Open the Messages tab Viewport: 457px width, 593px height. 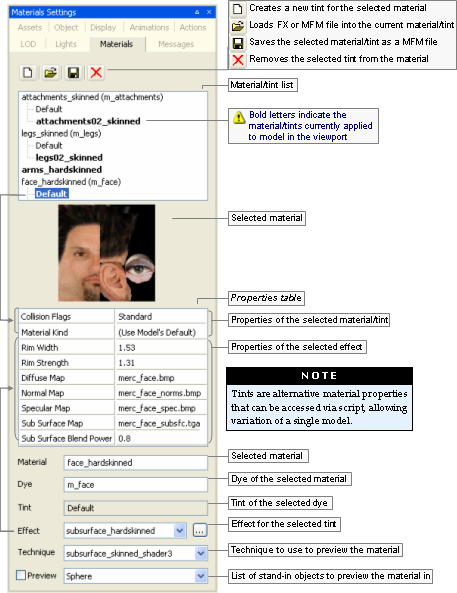coord(176,44)
